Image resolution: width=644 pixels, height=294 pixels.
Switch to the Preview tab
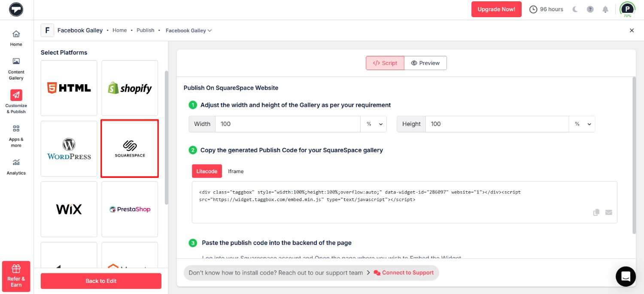pos(425,63)
